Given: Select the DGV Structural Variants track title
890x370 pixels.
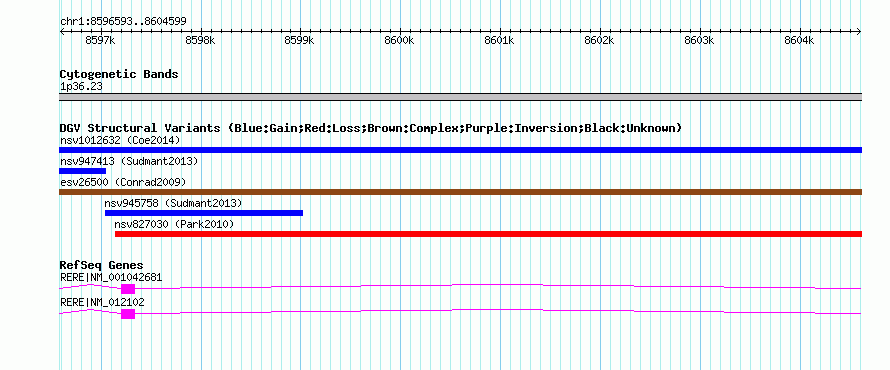Looking at the screenshot, I should click(371, 128).
